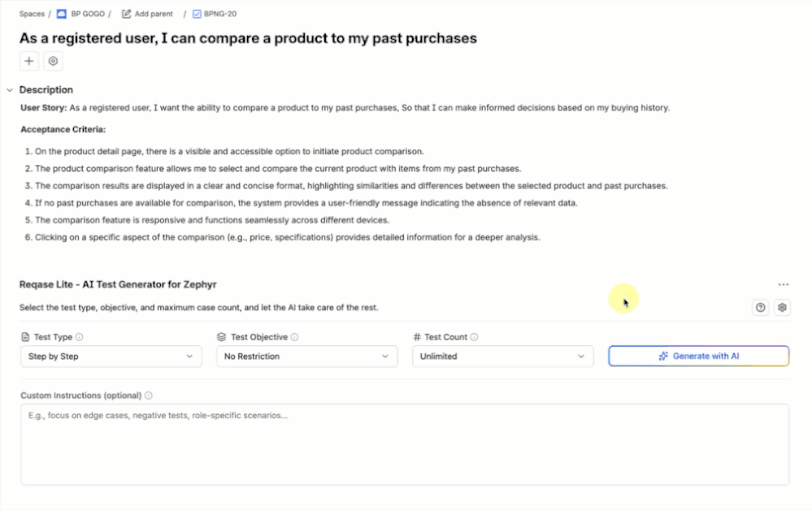
Task: Open the Reqase Lite settings gear
Action: pyautogui.click(x=782, y=308)
